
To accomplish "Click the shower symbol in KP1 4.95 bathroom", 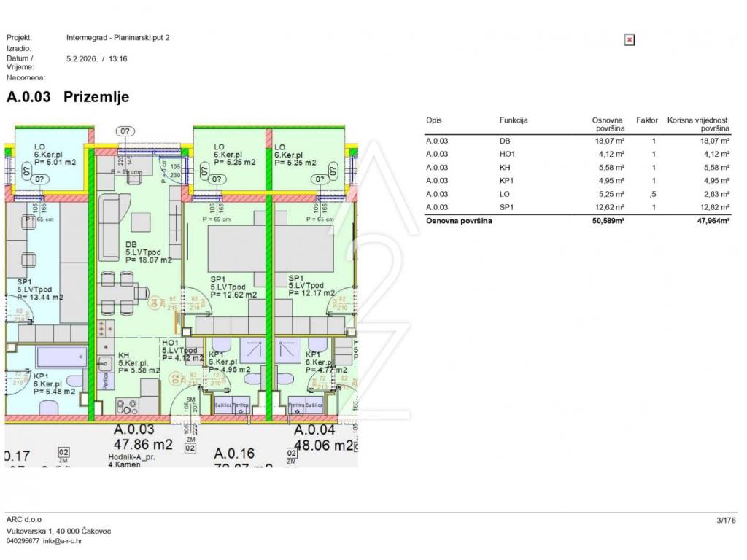I will tap(255, 353).
